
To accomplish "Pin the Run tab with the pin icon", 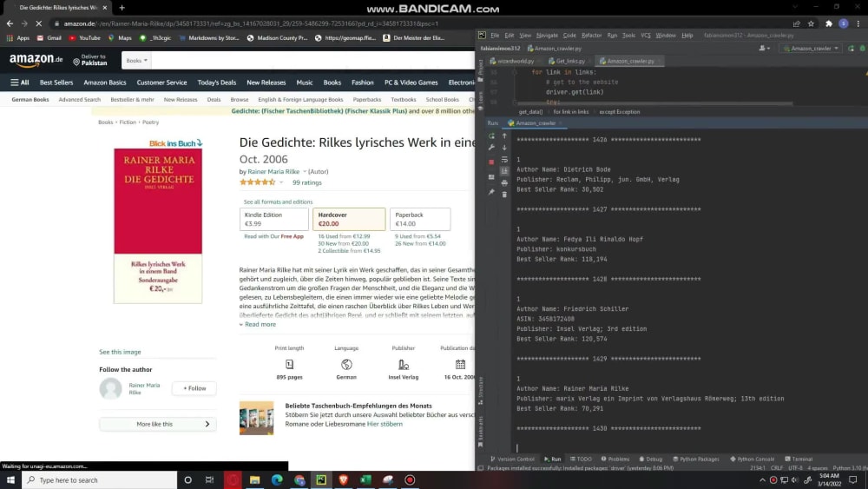I will (x=491, y=192).
